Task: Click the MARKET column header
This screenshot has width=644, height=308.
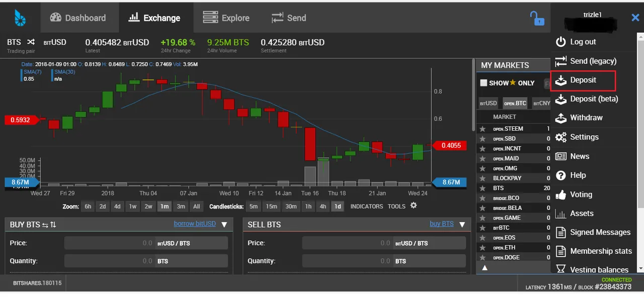Action: pos(505,117)
